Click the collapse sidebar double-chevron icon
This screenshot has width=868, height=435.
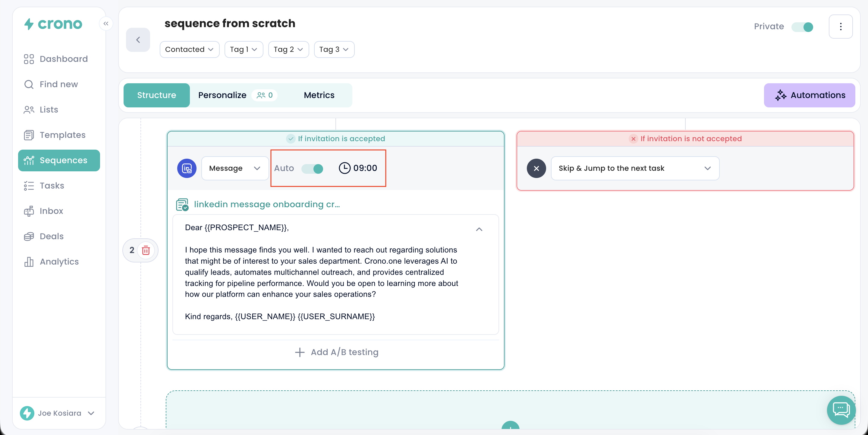(106, 23)
